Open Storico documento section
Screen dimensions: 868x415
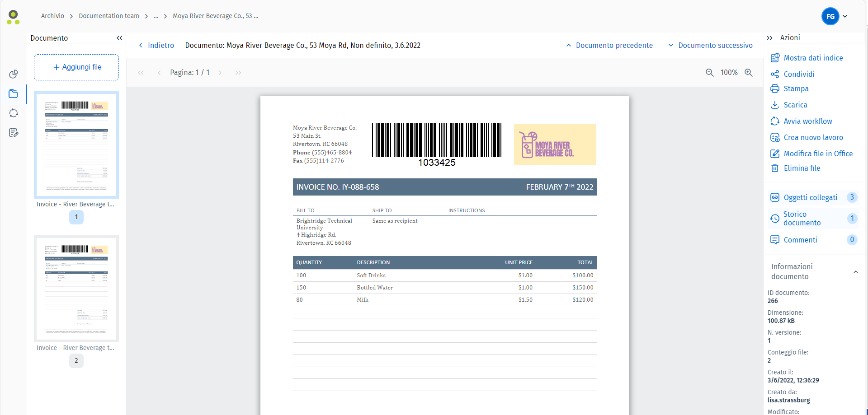tap(813, 219)
